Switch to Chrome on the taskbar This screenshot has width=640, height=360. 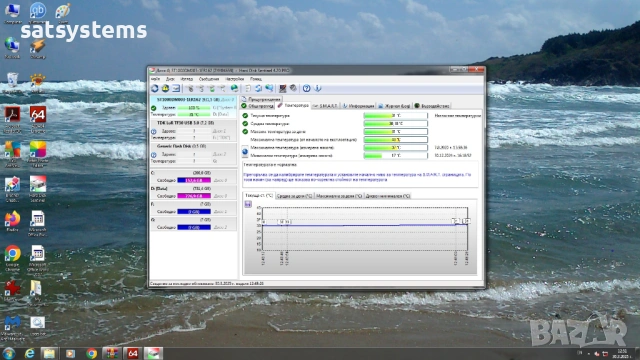(x=91, y=353)
